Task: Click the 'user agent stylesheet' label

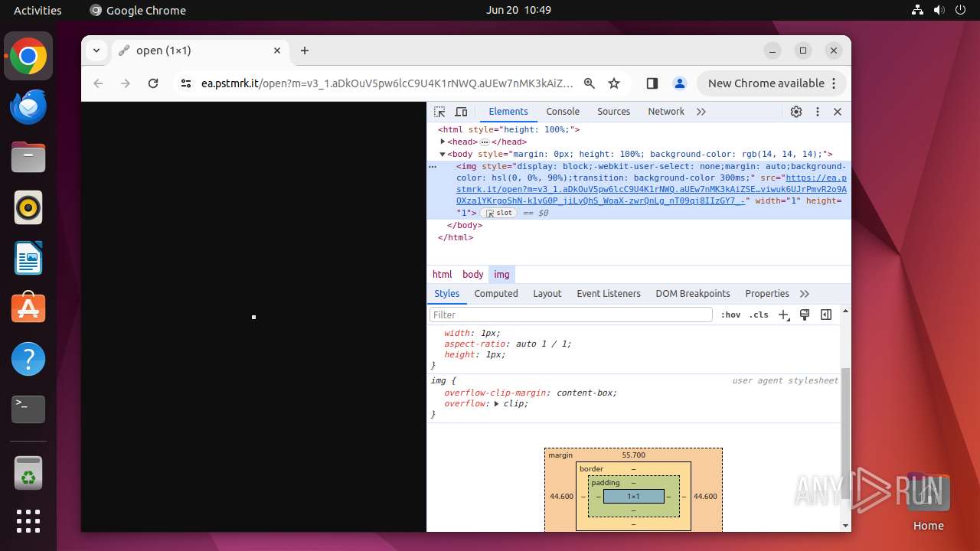Action: point(785,380)
